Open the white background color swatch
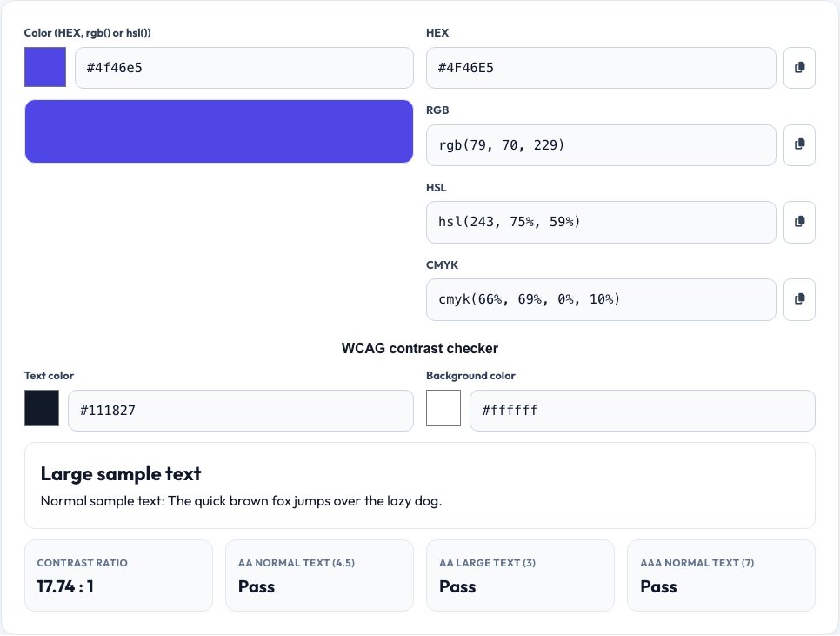 443,408
